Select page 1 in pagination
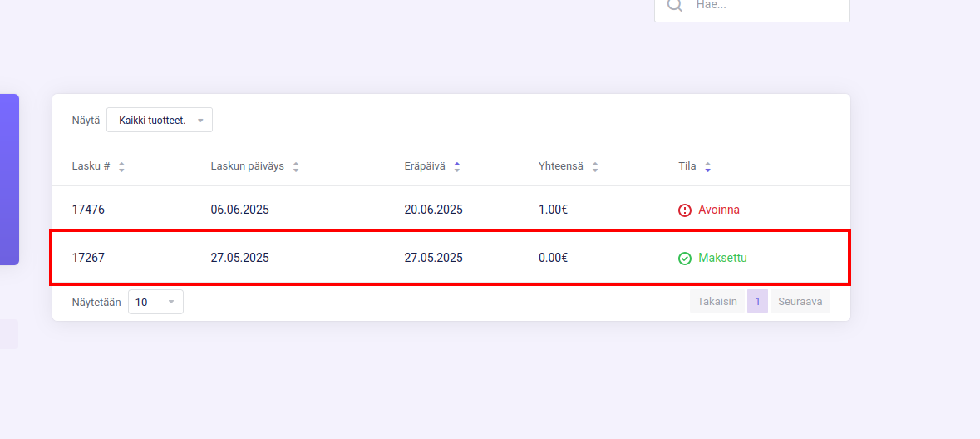 (x=757, y=302)
